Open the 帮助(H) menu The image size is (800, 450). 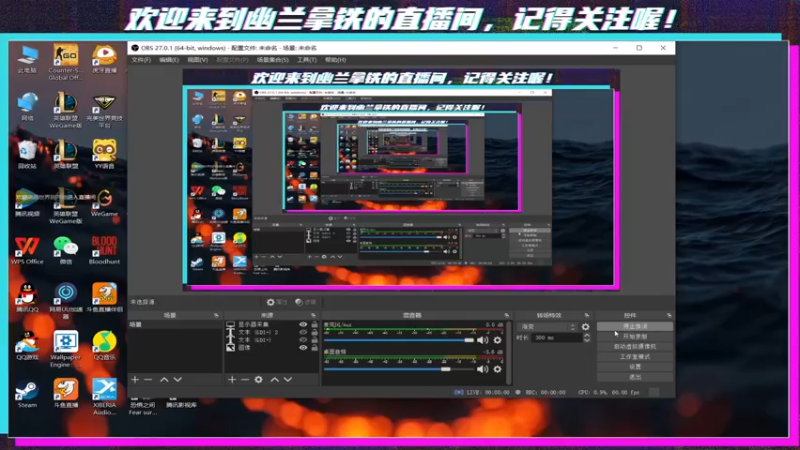coord(335,60)
